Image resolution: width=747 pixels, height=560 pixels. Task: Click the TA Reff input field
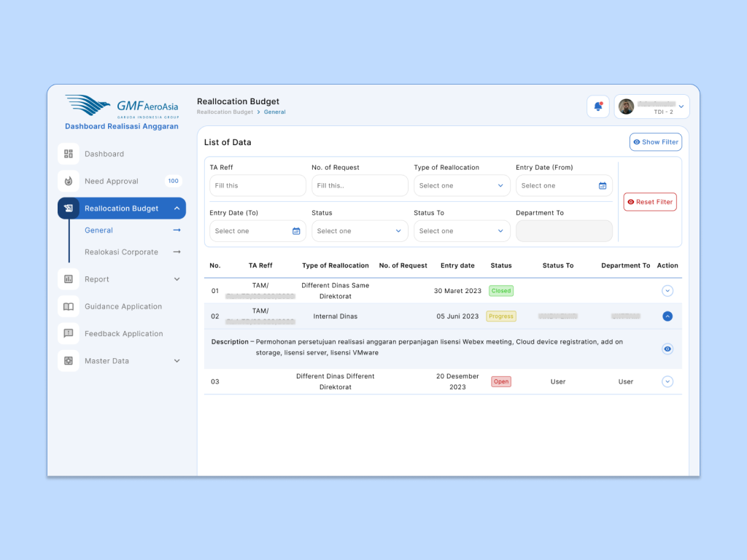[x=258, y=186]
